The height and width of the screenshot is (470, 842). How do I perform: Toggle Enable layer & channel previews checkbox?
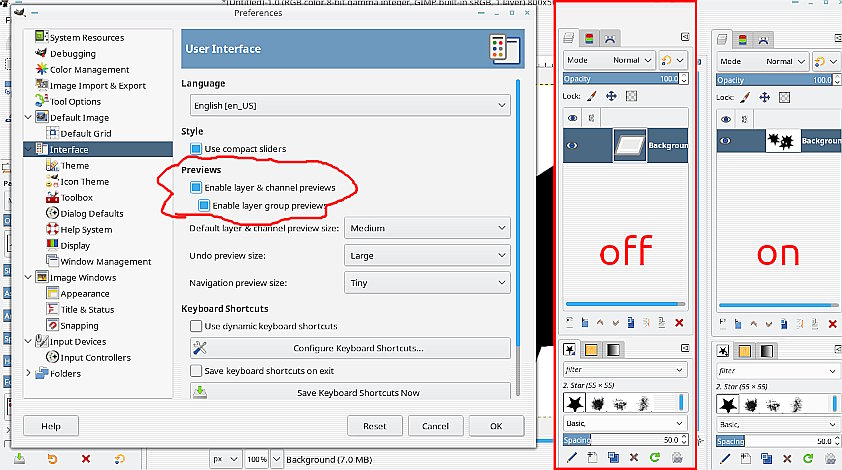196,187
